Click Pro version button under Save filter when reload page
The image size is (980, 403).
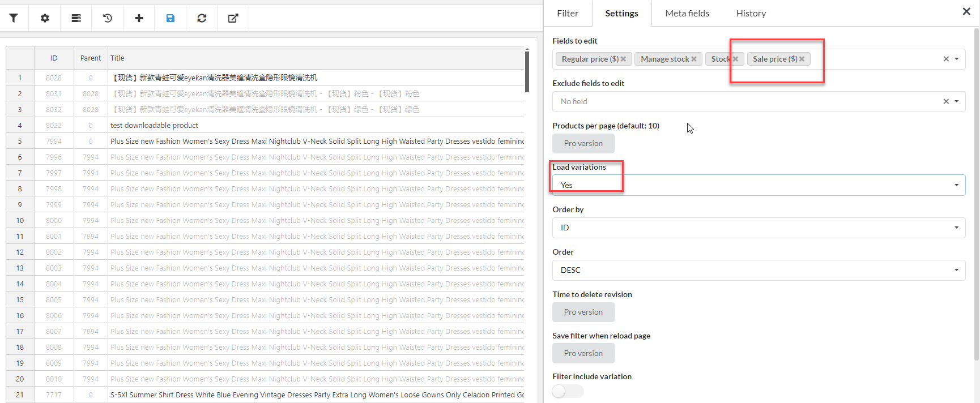click(x=583, y=353)
